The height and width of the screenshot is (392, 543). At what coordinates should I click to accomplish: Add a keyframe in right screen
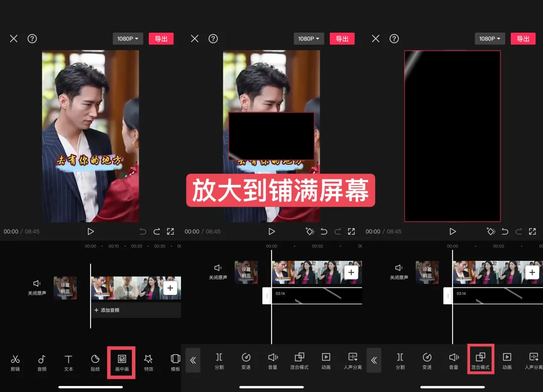(x=491, y=231)
